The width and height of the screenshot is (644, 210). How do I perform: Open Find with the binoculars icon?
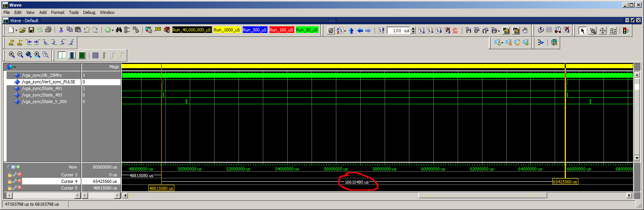point(119,30)
